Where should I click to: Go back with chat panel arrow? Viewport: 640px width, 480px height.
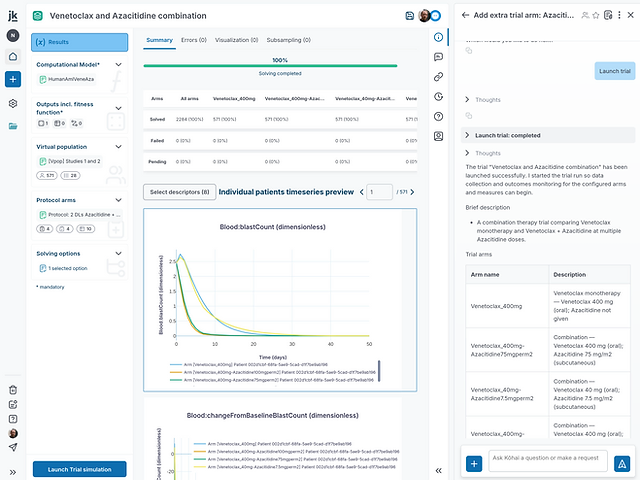(x=465, y=15)
